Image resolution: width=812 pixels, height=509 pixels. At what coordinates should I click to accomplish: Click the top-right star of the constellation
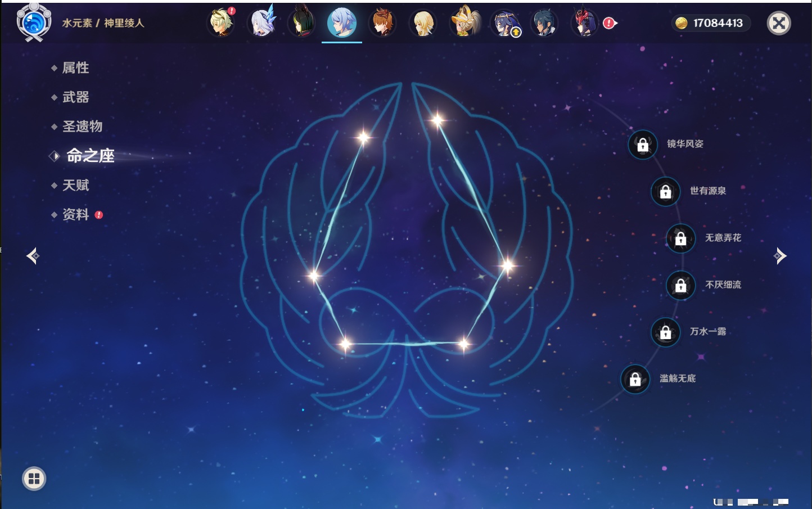(x=437, y=120)
